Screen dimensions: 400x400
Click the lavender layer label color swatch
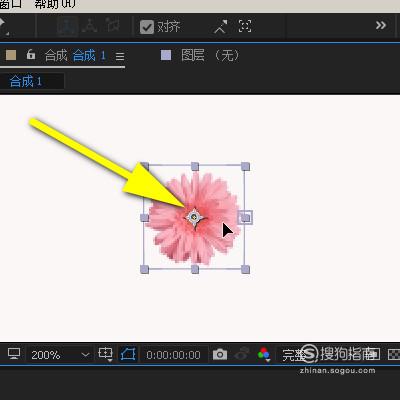166,55
